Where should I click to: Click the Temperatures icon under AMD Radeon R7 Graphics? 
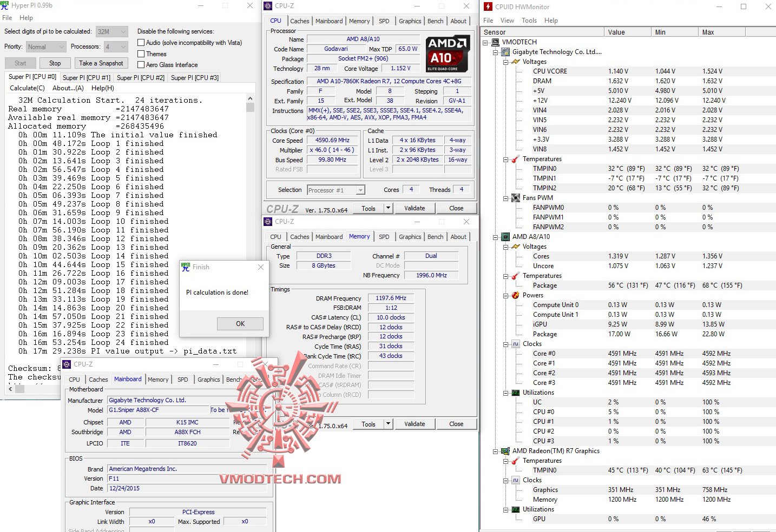click(x=515, y=461)
